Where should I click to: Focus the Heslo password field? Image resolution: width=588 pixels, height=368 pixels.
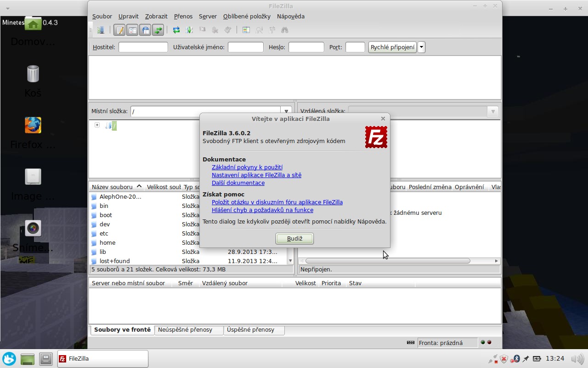click(306, 47)
